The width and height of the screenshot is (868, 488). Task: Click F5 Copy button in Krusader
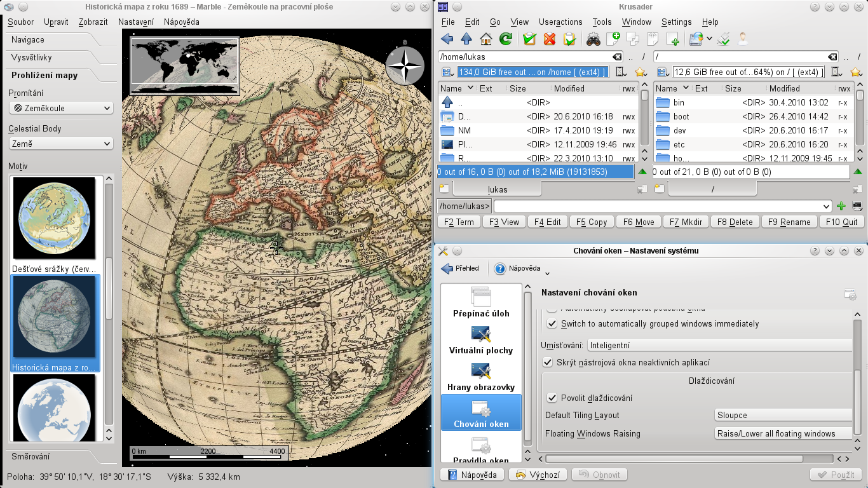[x=592, y=222]
